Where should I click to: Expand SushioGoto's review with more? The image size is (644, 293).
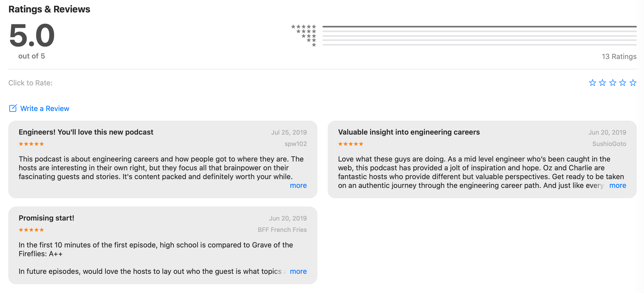pos(618,185)
